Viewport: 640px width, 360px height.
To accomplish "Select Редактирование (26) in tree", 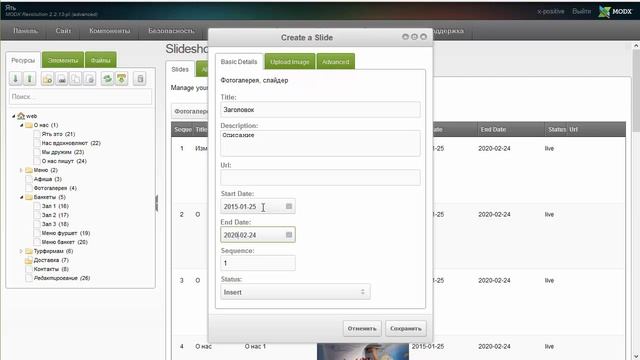I will [x=62, y=278].
